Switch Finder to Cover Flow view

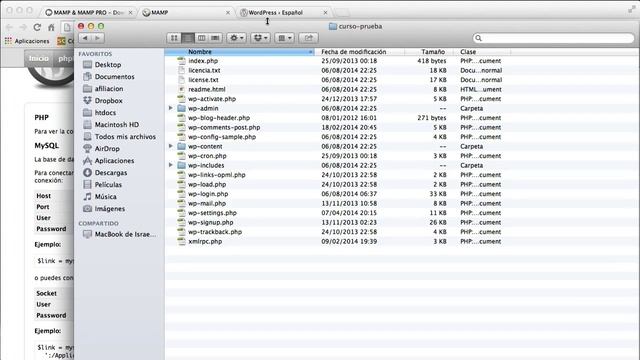tap(215, 38)
